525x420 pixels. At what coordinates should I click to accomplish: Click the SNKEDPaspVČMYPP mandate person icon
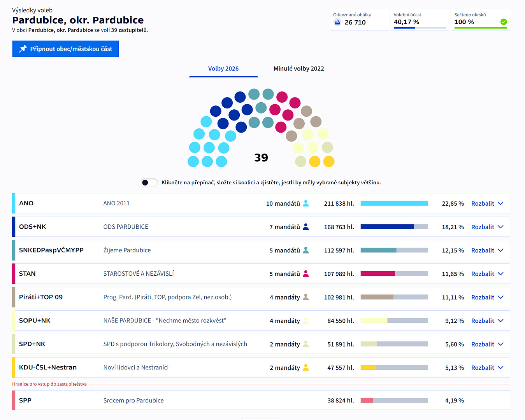pos(306,250)
